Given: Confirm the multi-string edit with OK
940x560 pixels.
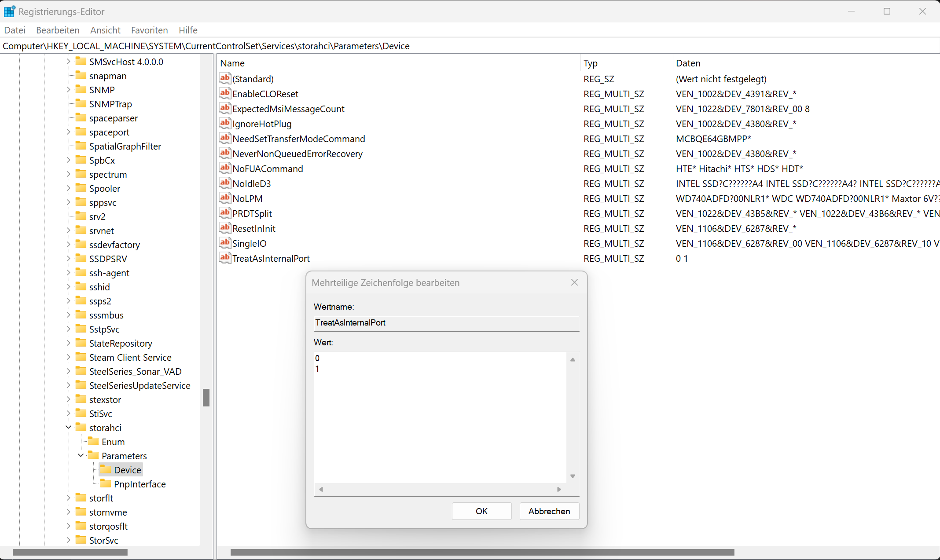Looking at the screenshot, I should coord(481,511).
